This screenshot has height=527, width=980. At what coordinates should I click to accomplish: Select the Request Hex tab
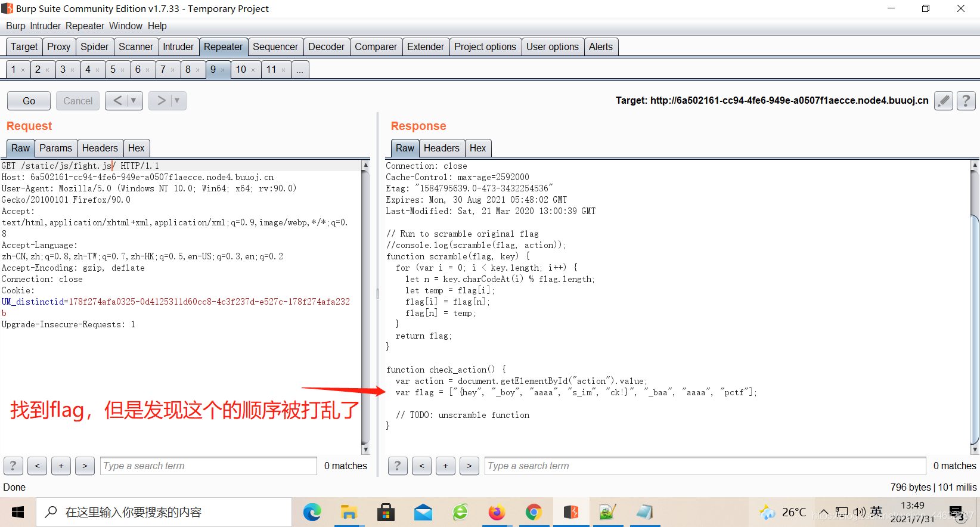coord(137,148)
